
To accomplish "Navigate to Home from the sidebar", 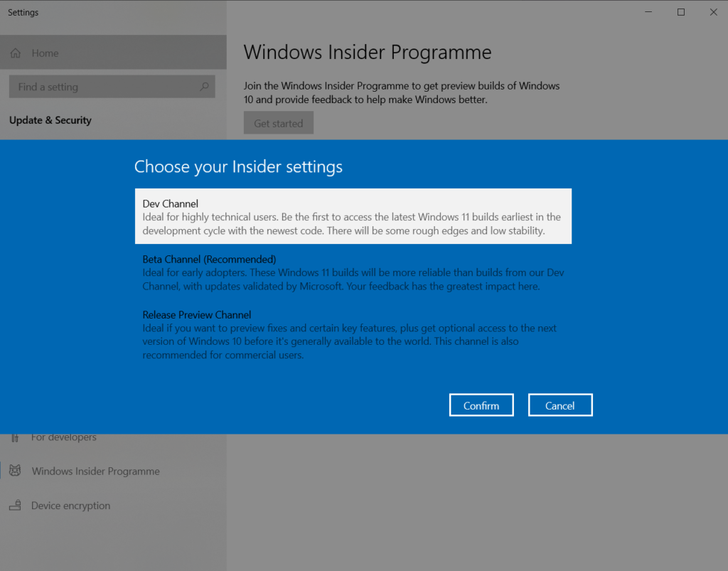I will coord(45,53).
